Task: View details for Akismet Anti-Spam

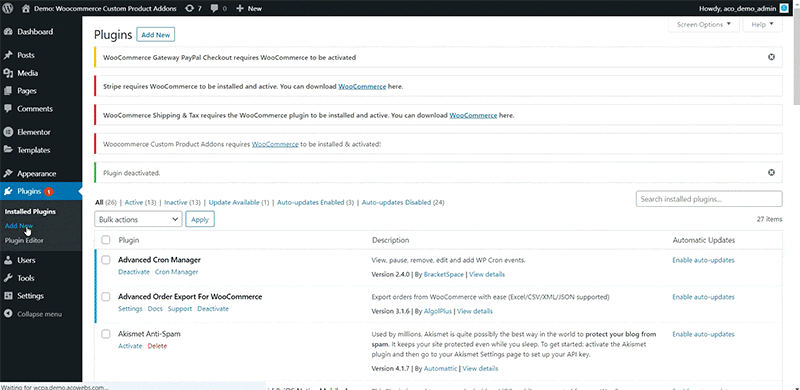Action: (x=480, y=369)
